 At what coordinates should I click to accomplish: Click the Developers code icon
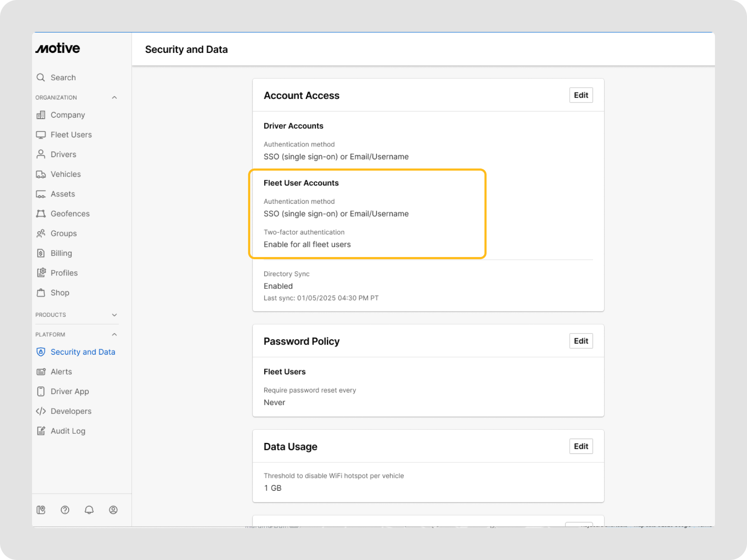41,411
